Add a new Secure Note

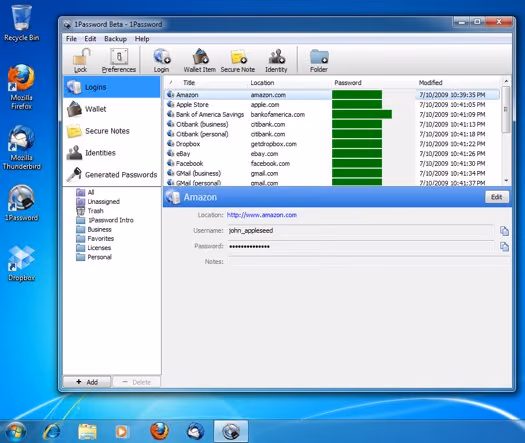tap(238, 60)
